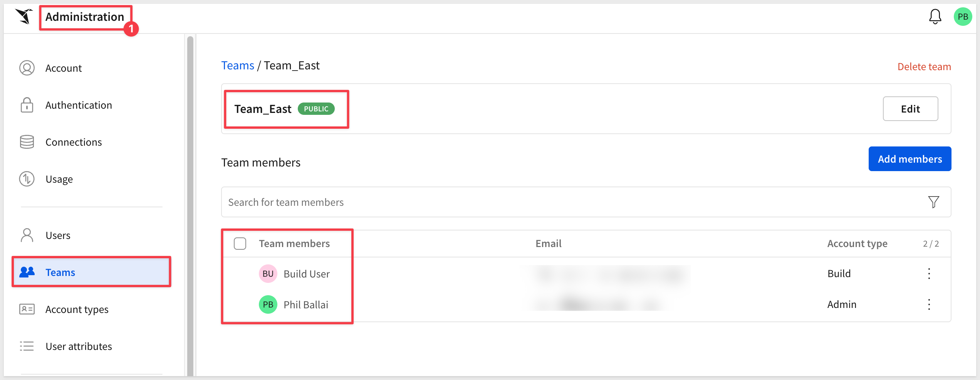Click the Usage icon in the sidebar

coord(27,179)
